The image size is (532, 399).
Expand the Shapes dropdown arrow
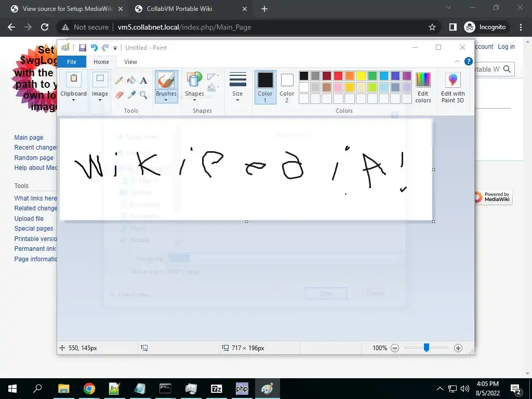coord(194,100)
